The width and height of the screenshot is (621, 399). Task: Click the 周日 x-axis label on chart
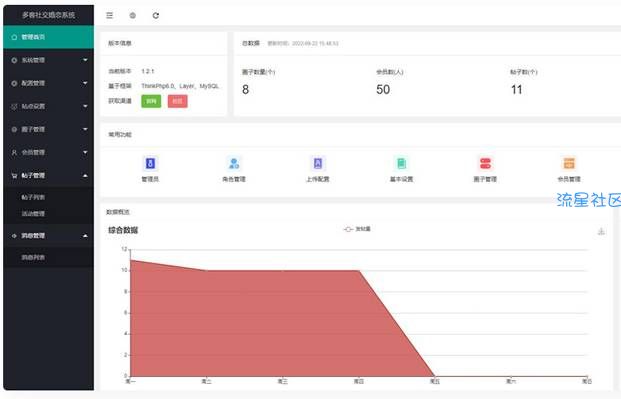587,382
